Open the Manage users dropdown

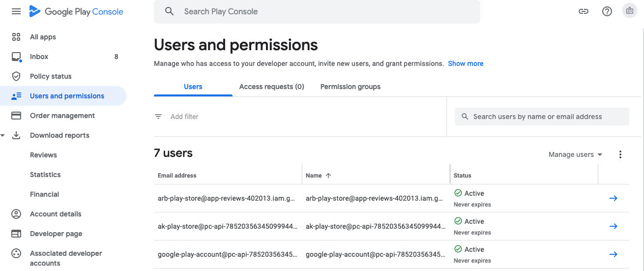[x=575, y=154]
